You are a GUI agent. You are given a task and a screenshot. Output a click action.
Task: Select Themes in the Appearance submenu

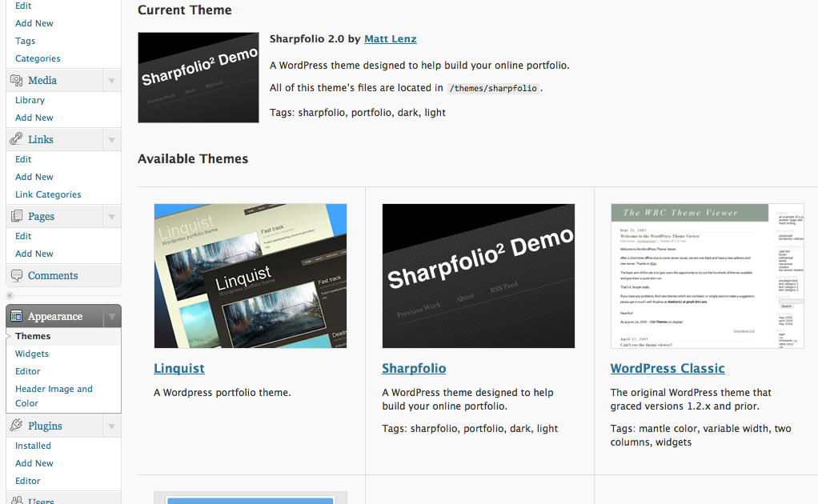click(x=32, y=336)
